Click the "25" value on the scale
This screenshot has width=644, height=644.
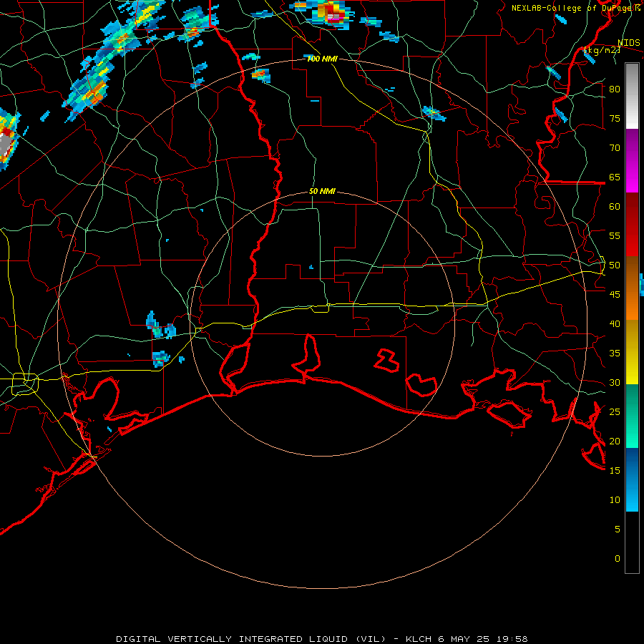coord(615,412)
